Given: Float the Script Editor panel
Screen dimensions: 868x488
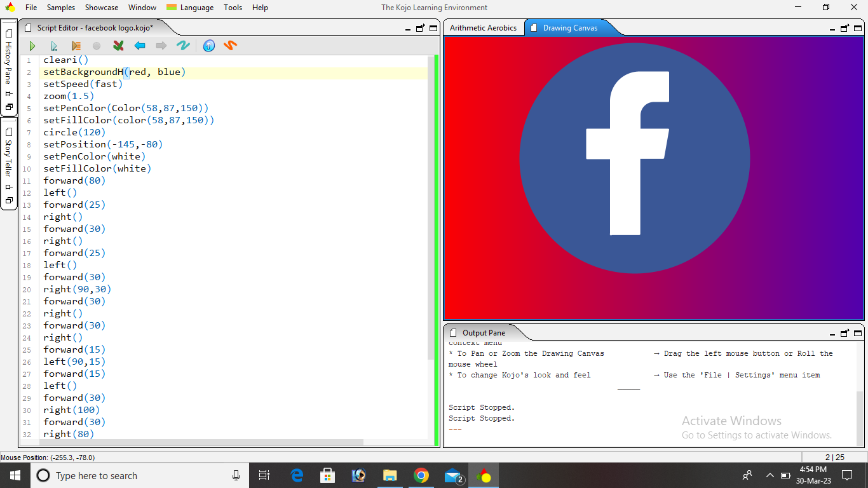Looking at the screenshot, I should pos(420,28).
